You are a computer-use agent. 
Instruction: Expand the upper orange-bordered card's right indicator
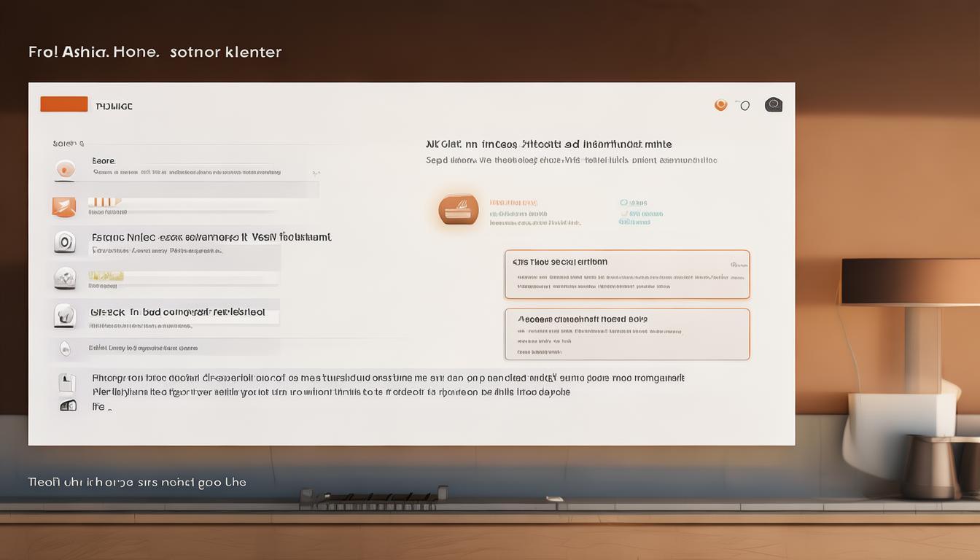739,265
